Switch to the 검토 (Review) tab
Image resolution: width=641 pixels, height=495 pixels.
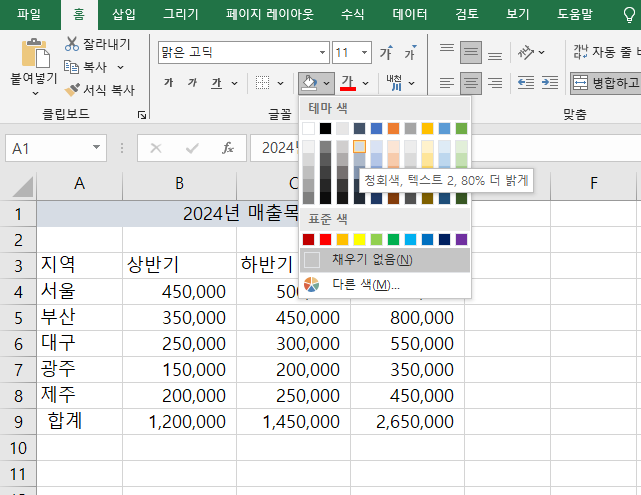tap(467, 15)
